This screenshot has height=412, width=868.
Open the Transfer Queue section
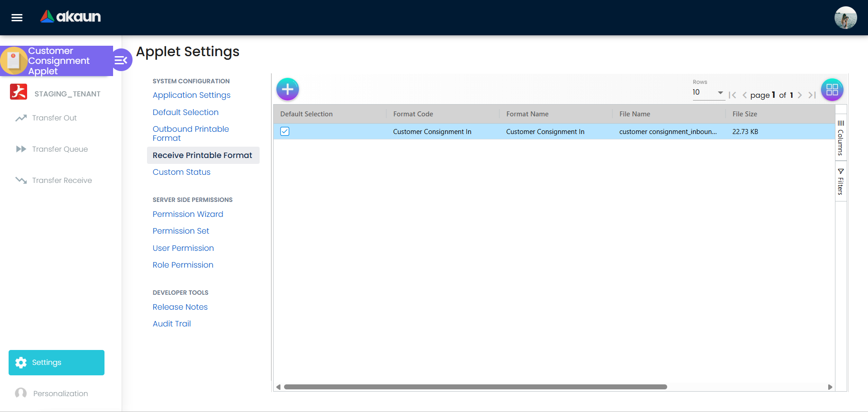click(60, 149)
